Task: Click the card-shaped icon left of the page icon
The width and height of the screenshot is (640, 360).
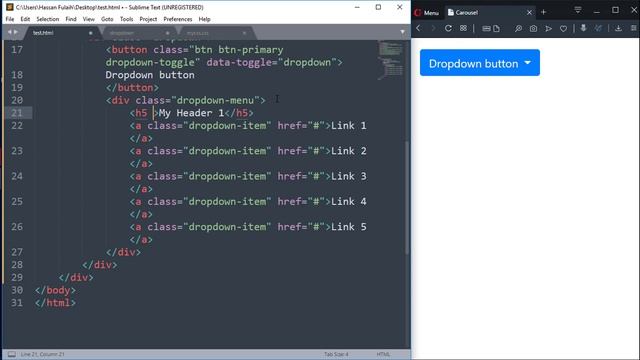Action: [486, 29]
